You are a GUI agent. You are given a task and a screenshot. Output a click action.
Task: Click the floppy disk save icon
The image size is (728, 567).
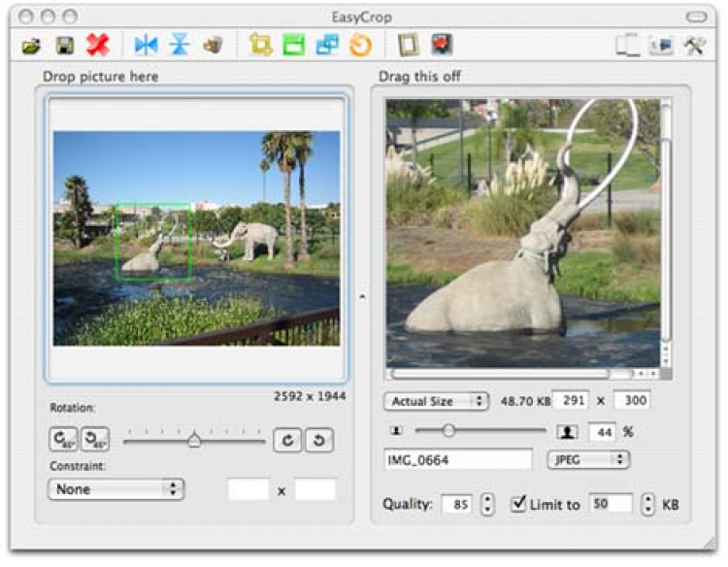click(64, 46)
